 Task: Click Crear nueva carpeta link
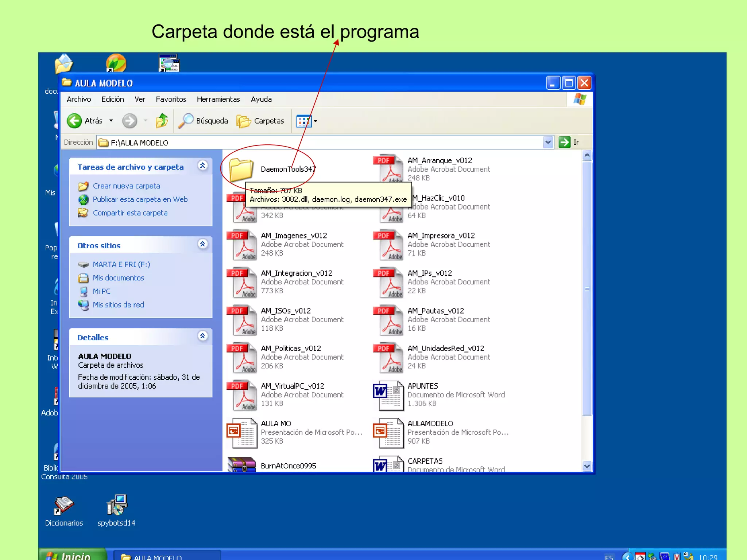[126, 186]
